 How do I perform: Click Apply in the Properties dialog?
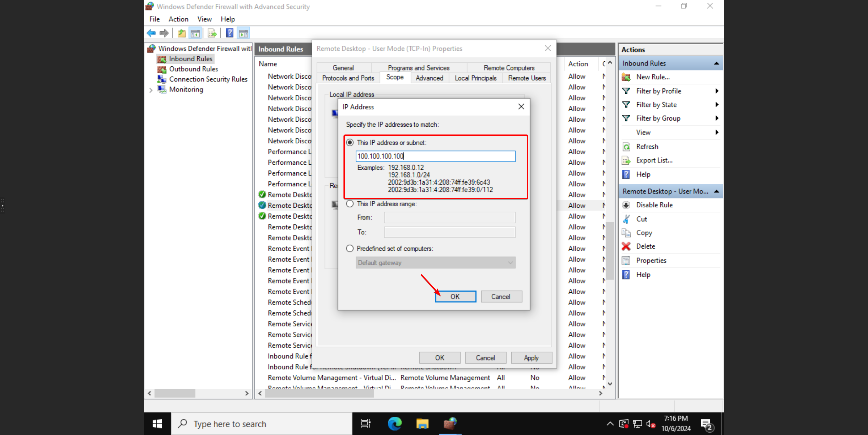click(531, 358)
